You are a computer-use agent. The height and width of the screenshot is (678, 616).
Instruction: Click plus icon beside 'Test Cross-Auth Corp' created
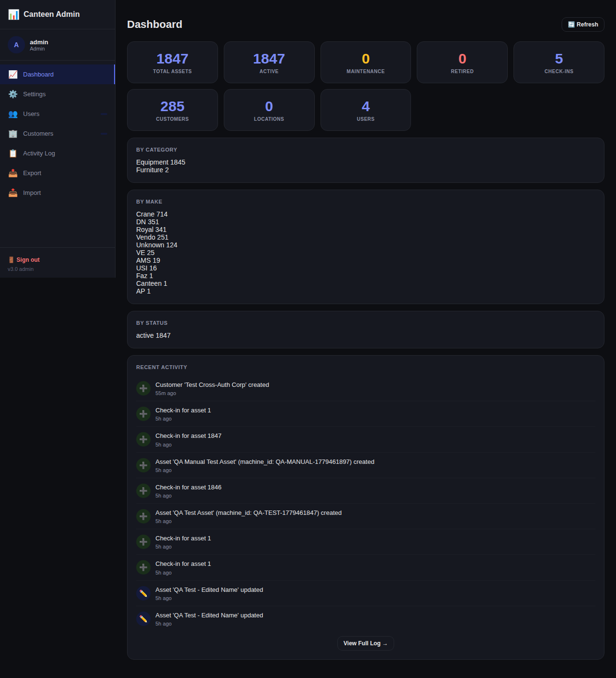[143, 388]
